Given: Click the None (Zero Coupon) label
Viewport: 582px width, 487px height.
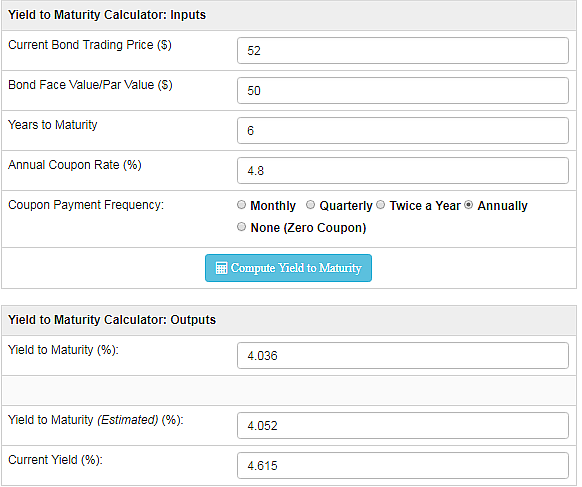Looking at the screenshot, I should [x=308, y=228].
